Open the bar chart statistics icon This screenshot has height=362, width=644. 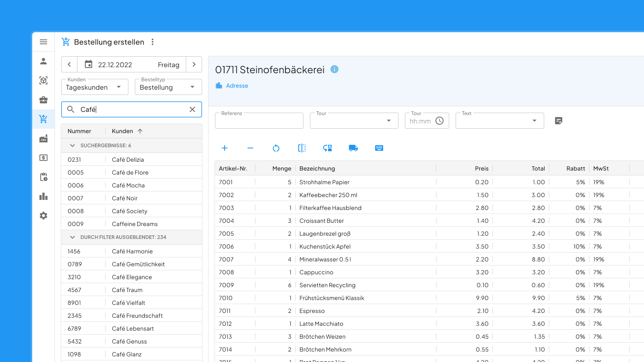43,196
